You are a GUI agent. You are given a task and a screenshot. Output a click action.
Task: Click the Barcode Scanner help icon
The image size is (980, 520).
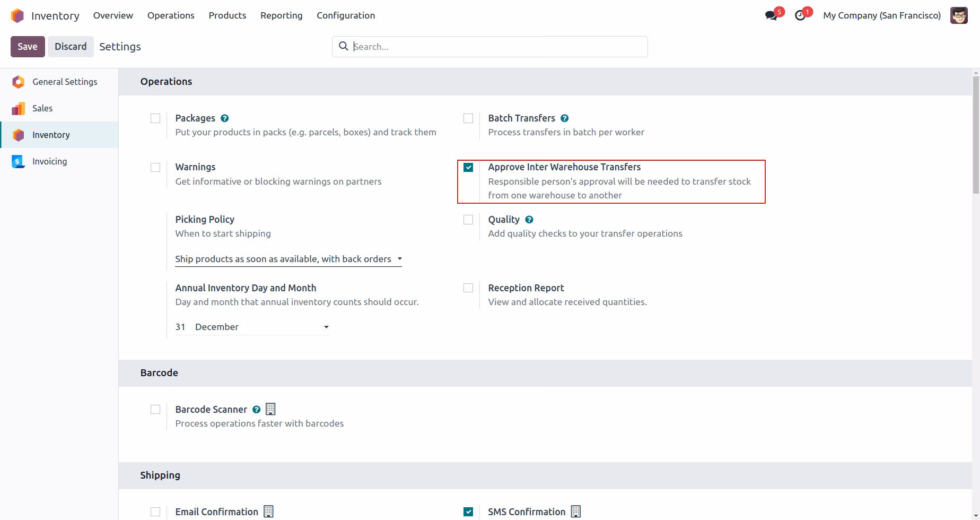pos(256,410)
